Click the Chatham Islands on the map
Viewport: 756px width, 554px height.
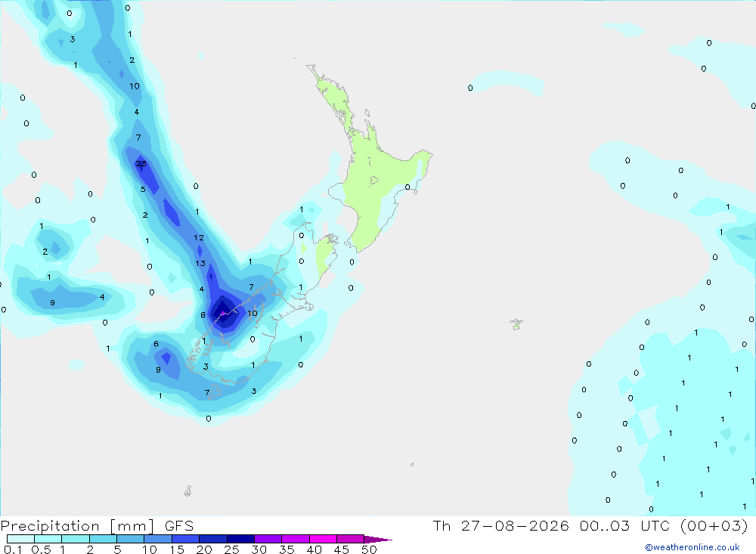click(516, 324)
